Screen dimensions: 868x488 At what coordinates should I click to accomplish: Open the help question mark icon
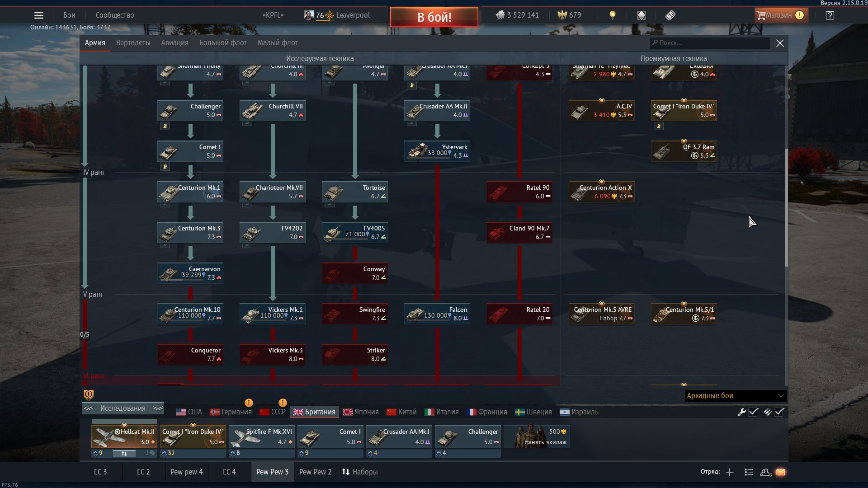pyautogui.click(x=830, y=15)
